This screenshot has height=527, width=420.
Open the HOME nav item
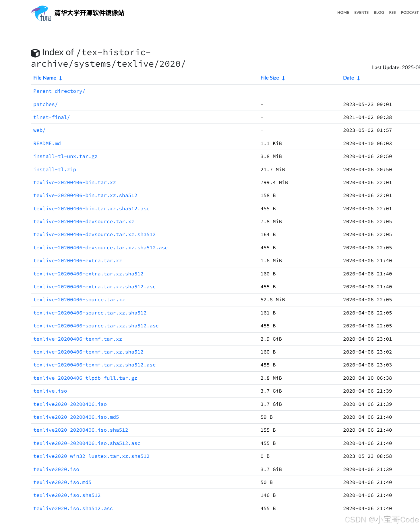pos(343,12)
